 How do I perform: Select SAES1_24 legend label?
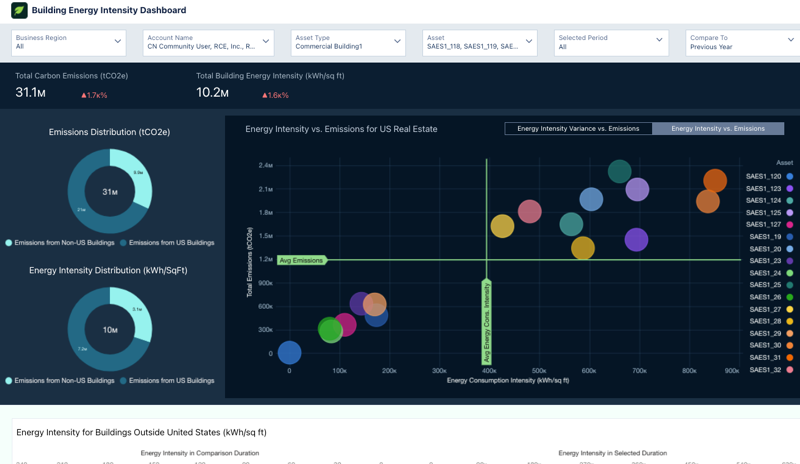pyautogui.click(x=765, y=273)
